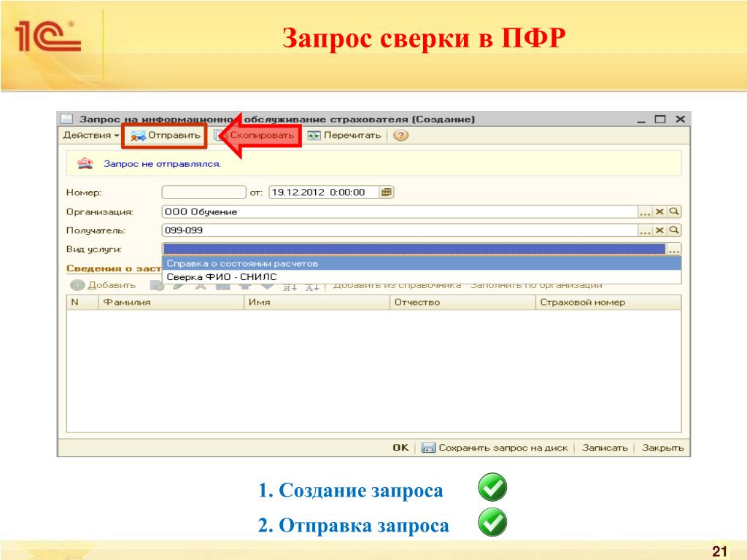Open Получатель record with magnifier icon
747x560 pixels.
click(x=673, y=230)
